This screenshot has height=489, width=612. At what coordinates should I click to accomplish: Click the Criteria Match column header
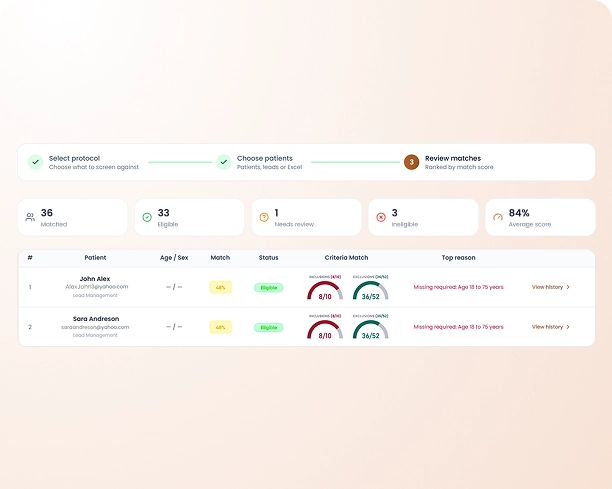pos(346,258)
